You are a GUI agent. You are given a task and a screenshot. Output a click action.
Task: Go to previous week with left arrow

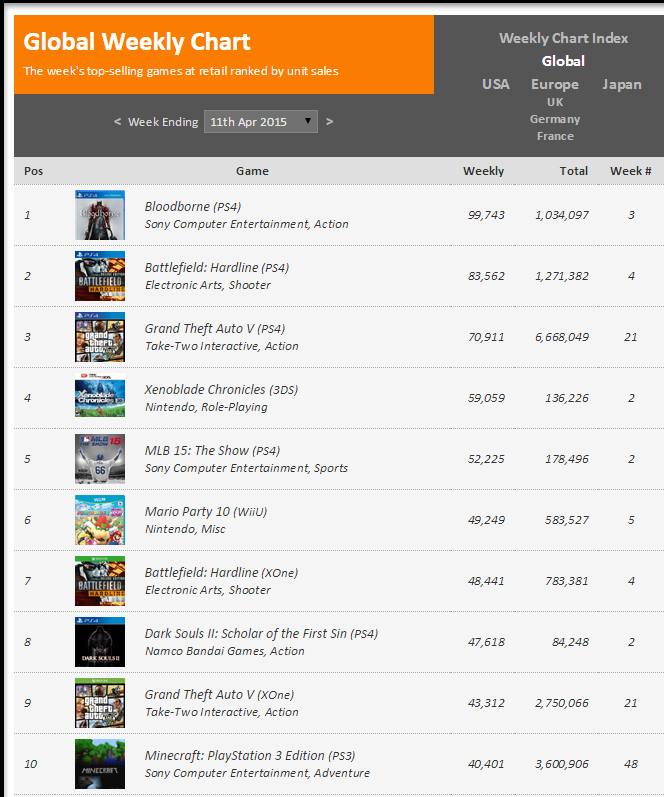(x=117, y=121)
